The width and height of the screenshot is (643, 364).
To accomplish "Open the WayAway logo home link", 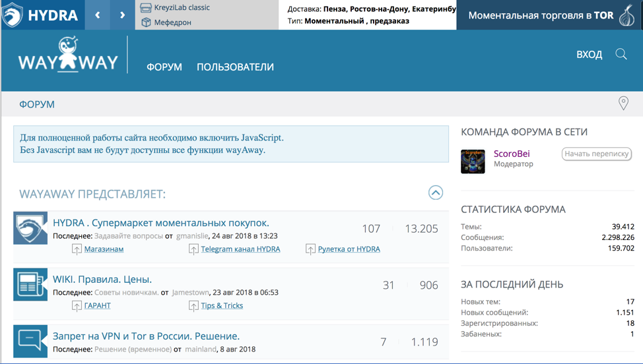I will [68, 55].
